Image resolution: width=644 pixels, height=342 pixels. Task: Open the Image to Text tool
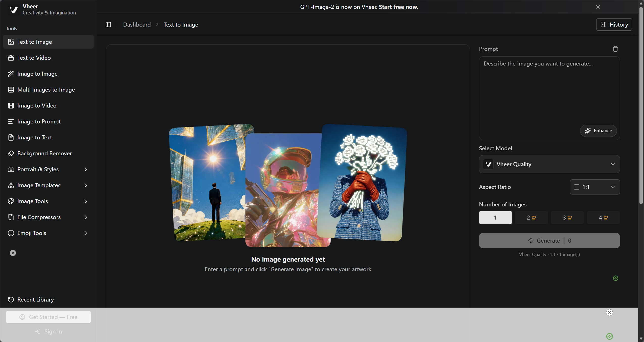coord(48,137)
